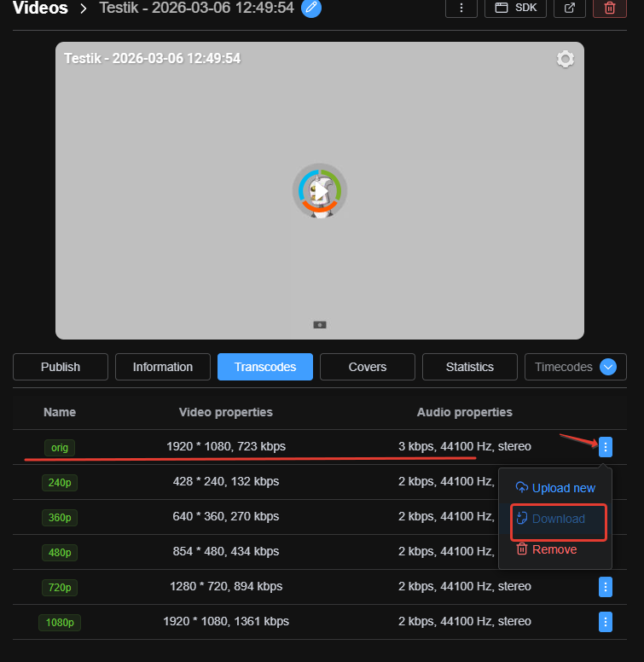Viewport: 644px width, 662px height.
Task: Open player settings gear icon
Action: tap(565, 59)
